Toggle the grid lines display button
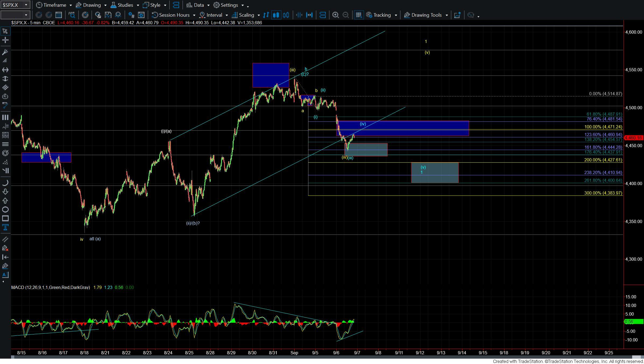This screenshot has height=364, width=644. [x=358, y=15]
